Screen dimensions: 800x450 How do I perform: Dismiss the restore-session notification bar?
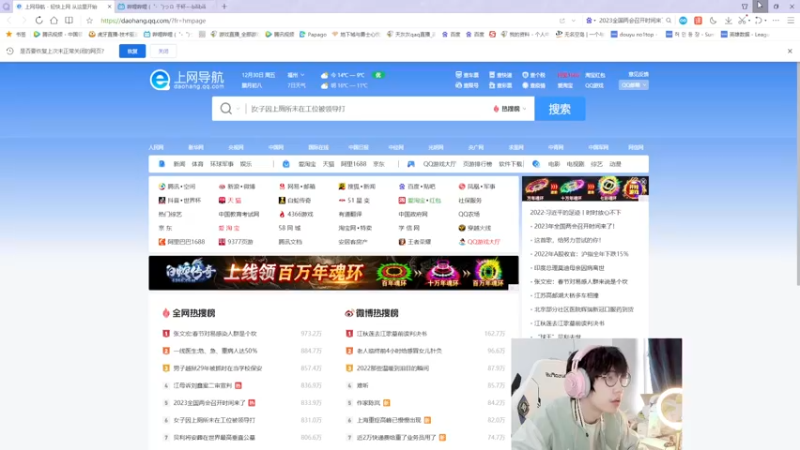coord(790,51)
